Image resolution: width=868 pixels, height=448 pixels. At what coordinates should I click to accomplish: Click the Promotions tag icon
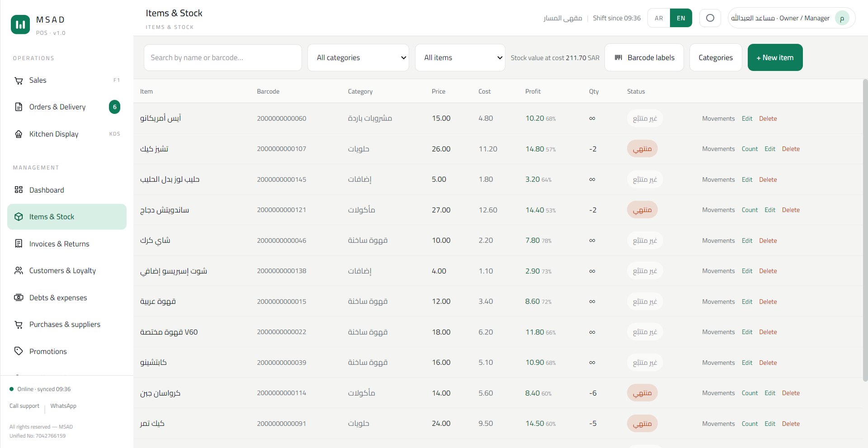coord(19,351)
